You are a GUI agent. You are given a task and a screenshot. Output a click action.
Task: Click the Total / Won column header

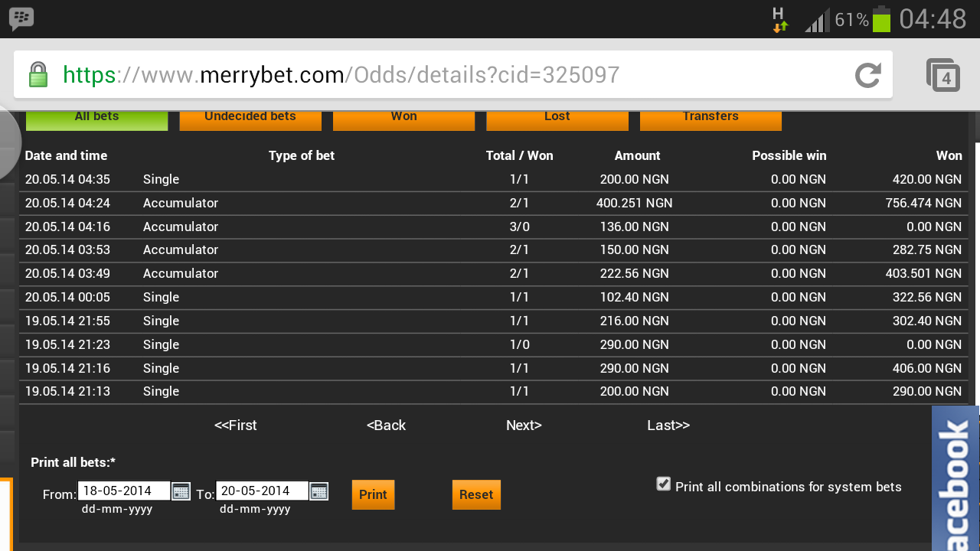[519, 155]
